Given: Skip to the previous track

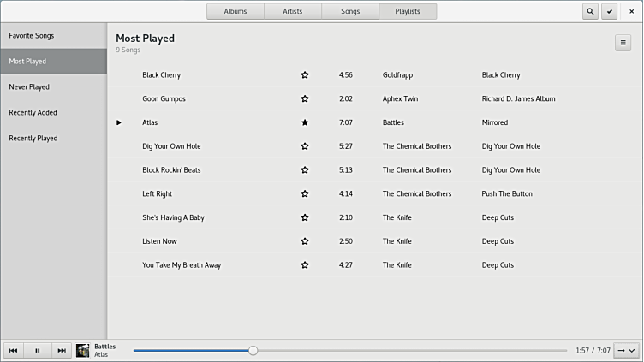Looking at the screenshot, I should pos(14,350).
